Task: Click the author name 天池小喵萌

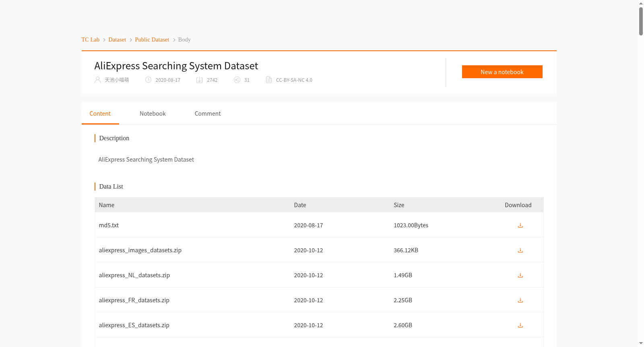Action: coord(117,80)
